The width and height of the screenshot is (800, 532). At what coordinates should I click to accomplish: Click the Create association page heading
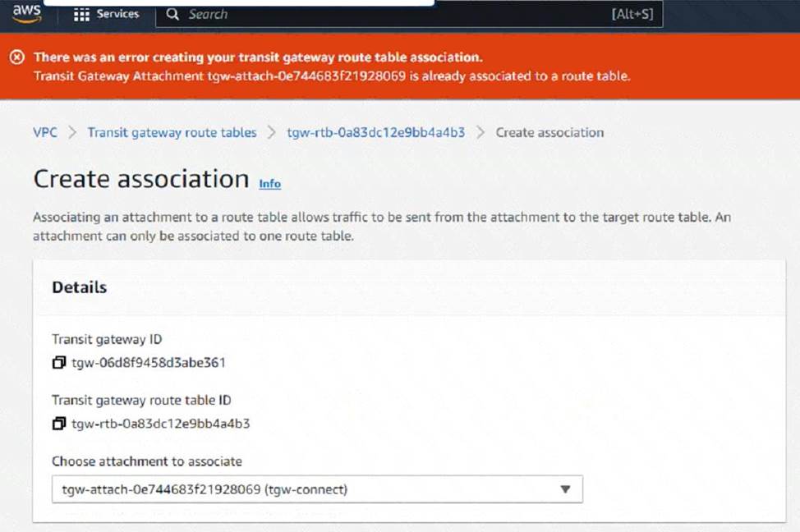click(x=141, y=179)
